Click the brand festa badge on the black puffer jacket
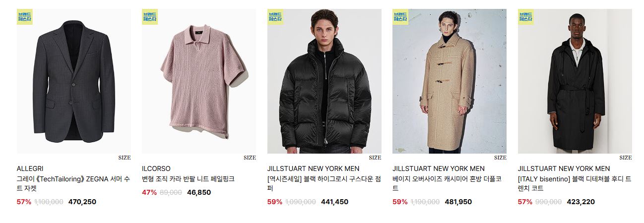644x223 pixels. [x=275, y=17]
